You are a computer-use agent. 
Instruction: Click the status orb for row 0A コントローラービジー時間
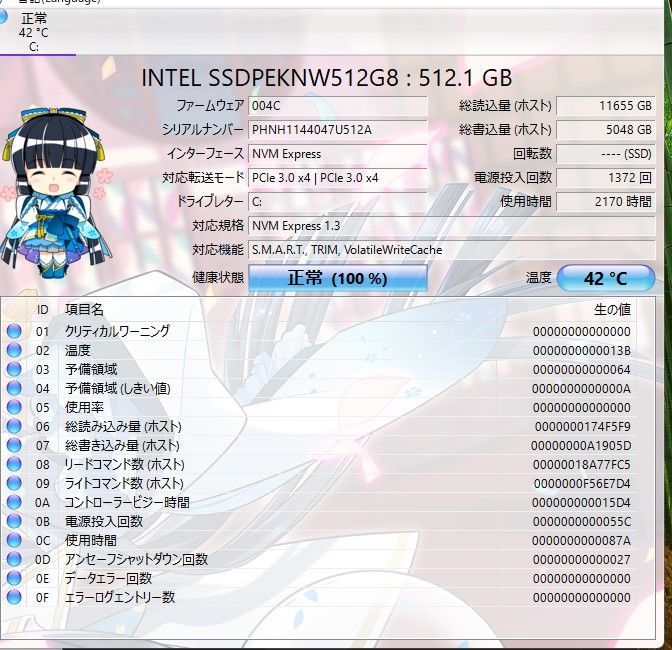coord(14,502)
